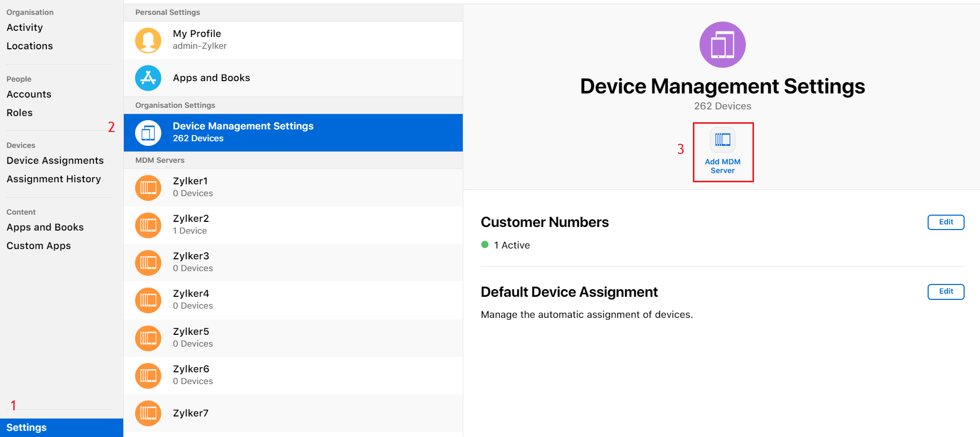
Task: Click the My Profile avatar icon
Action: pyautogui.click(x=148, y=40)
